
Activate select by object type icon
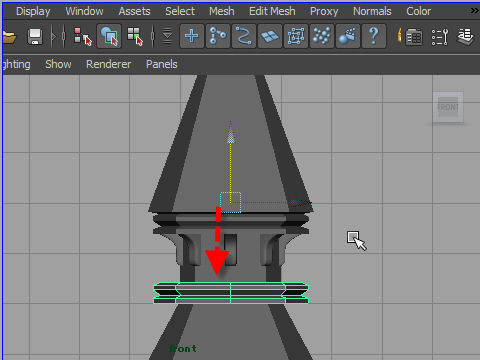(109, 36)
